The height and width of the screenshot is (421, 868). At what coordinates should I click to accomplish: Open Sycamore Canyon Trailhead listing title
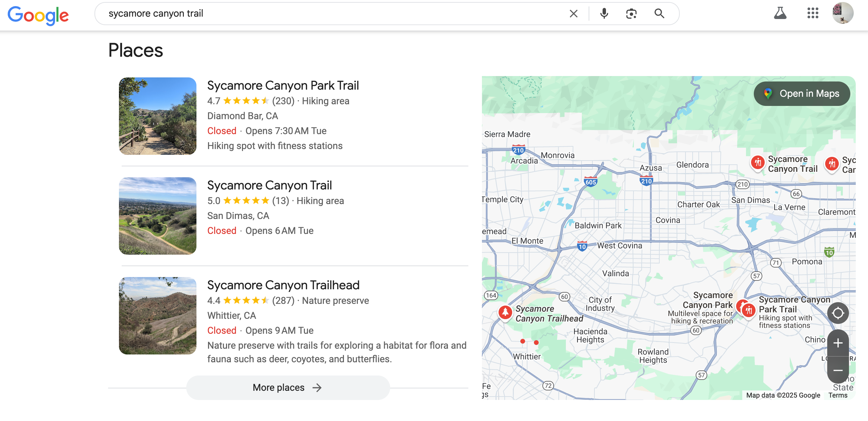(283, 285)
